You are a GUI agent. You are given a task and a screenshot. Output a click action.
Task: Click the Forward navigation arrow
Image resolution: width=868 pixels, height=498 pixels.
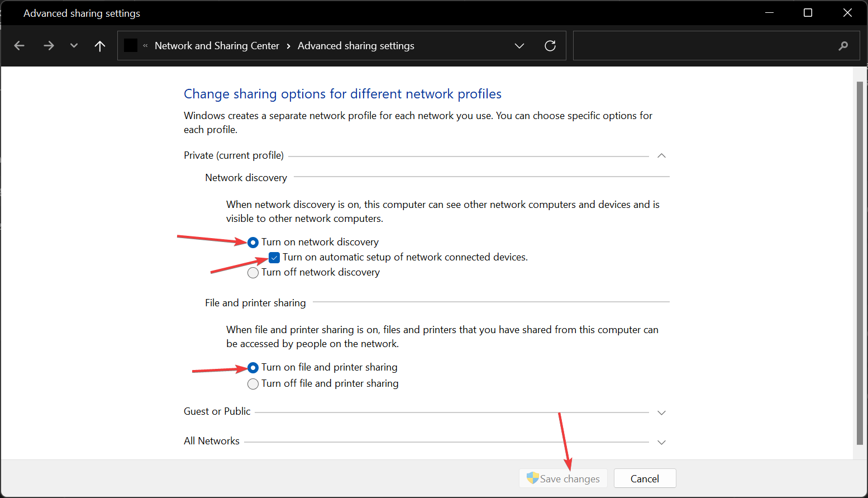pyautogui.click(x=49, y=46)
